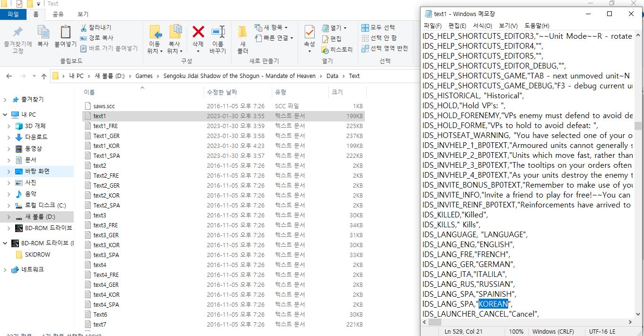Click the Notepad vertical scrollbar thumb
The width and height of the screenshot is (644, 336).
(638, 126)
